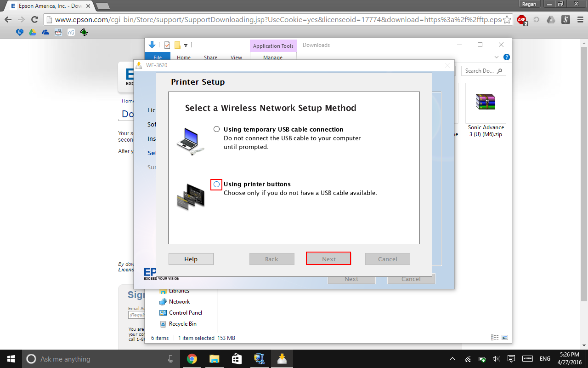Click the blue down-arrow icon in Explorer title bar
Viewport: 588px width, 368px height.
152,45
